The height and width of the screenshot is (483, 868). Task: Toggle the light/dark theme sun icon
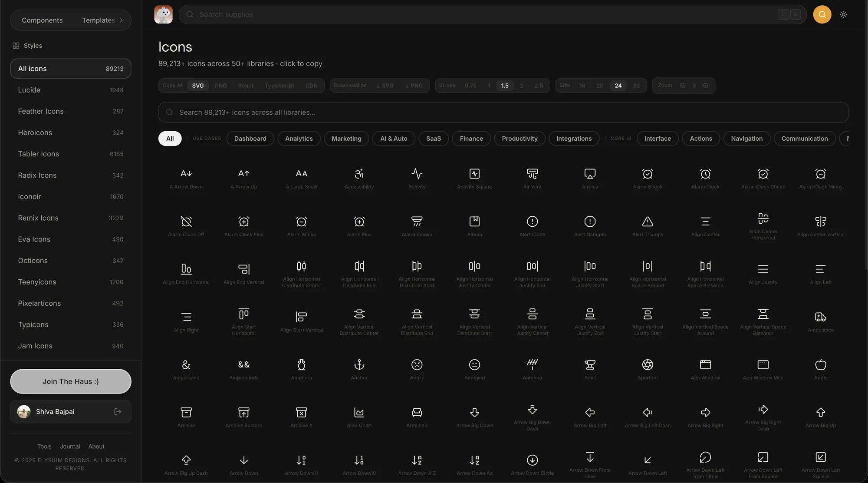coord(843,14)
